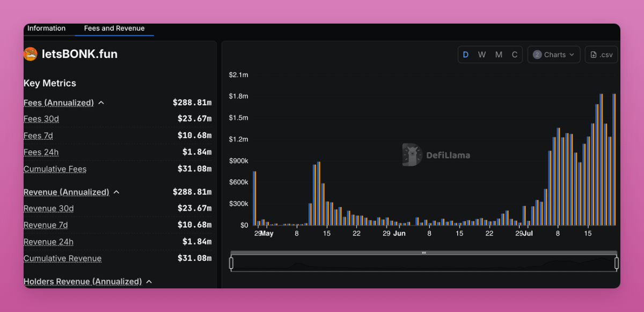Viewport: 644px width, 312px height.
Task: Click the top grip of the range slider
Action: tap(424, 252)
